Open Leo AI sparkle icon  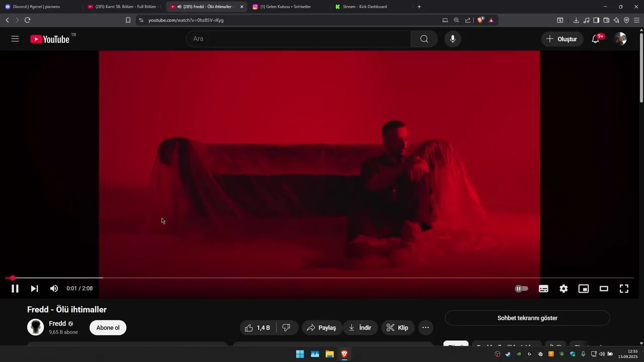616,20
